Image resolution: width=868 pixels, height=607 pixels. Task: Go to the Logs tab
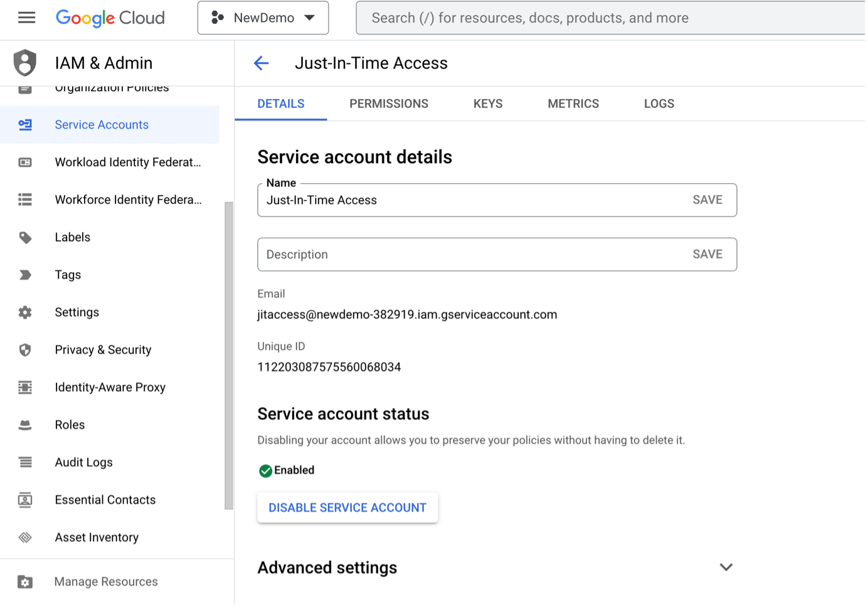659,104
